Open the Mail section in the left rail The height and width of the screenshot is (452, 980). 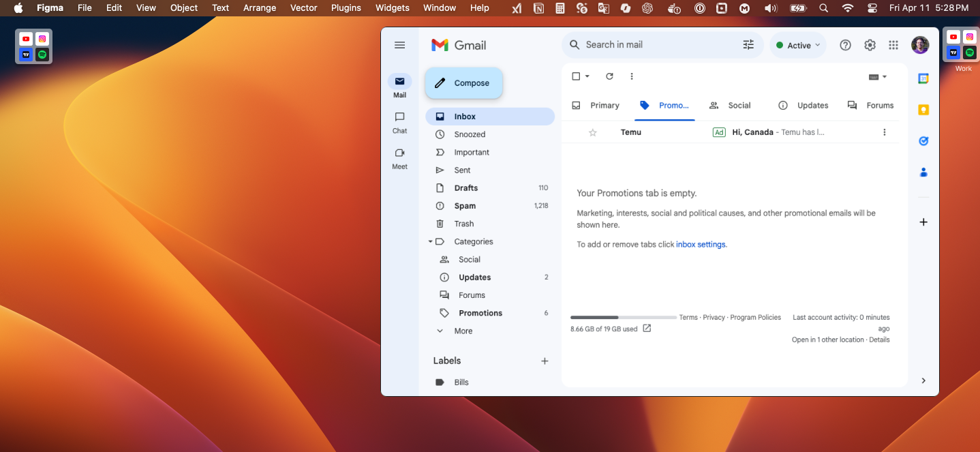400,86
